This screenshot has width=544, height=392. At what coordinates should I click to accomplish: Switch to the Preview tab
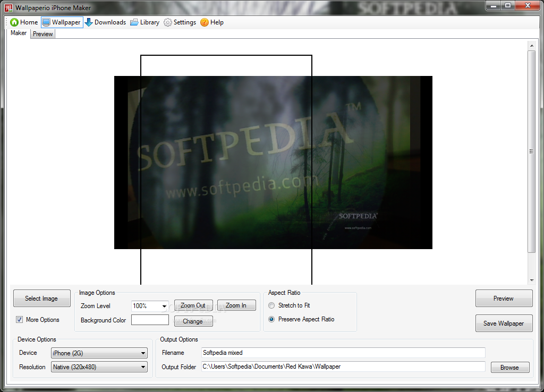point(42,34)
